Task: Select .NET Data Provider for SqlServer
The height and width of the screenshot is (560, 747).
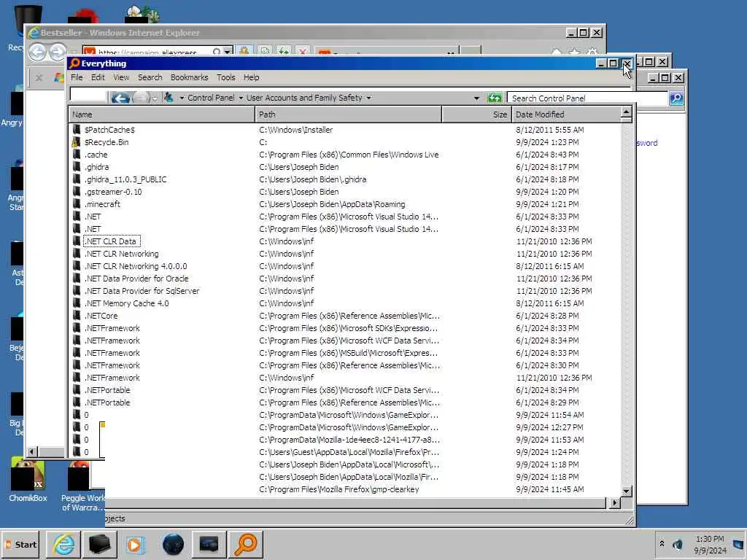Action: click(x=142, y=291)
